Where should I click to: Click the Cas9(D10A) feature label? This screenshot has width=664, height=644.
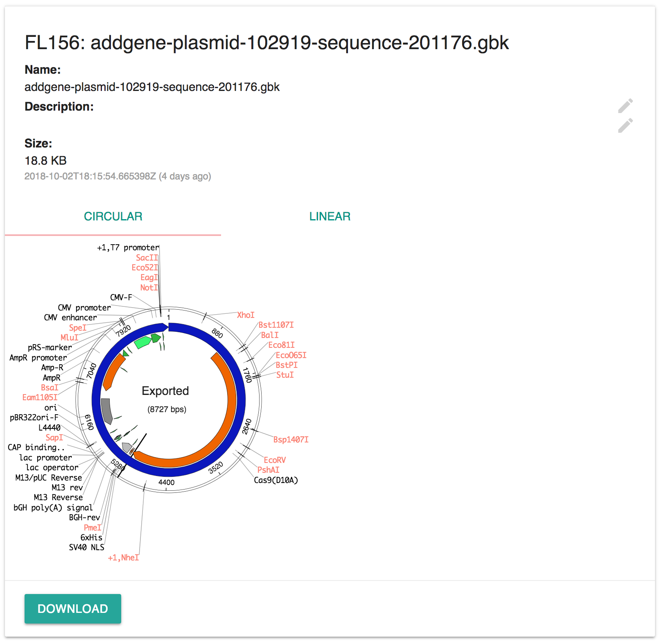[276, 480]
